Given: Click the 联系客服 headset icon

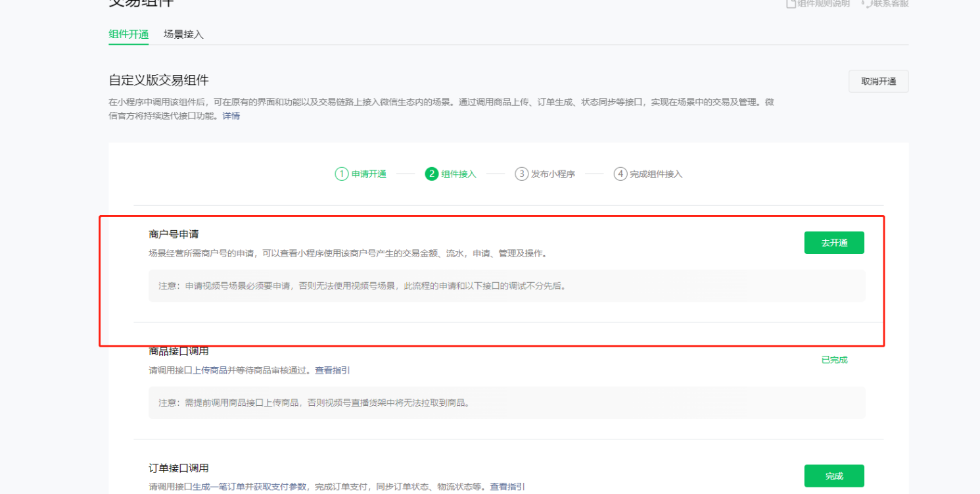Looking at the screenshot, I should (865, 3).
